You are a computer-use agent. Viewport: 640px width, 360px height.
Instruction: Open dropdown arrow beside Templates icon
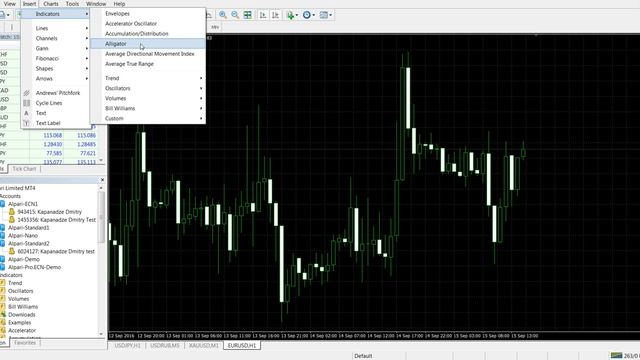(x=331, y=15)
